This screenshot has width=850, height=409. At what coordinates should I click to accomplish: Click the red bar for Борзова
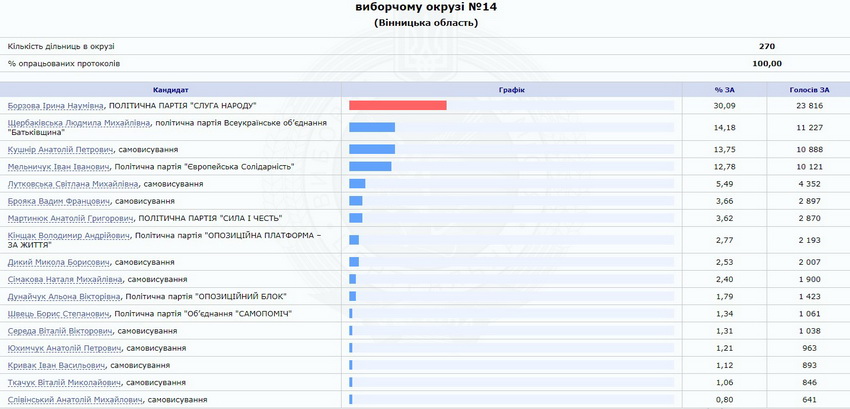click(x=397, y=105)
